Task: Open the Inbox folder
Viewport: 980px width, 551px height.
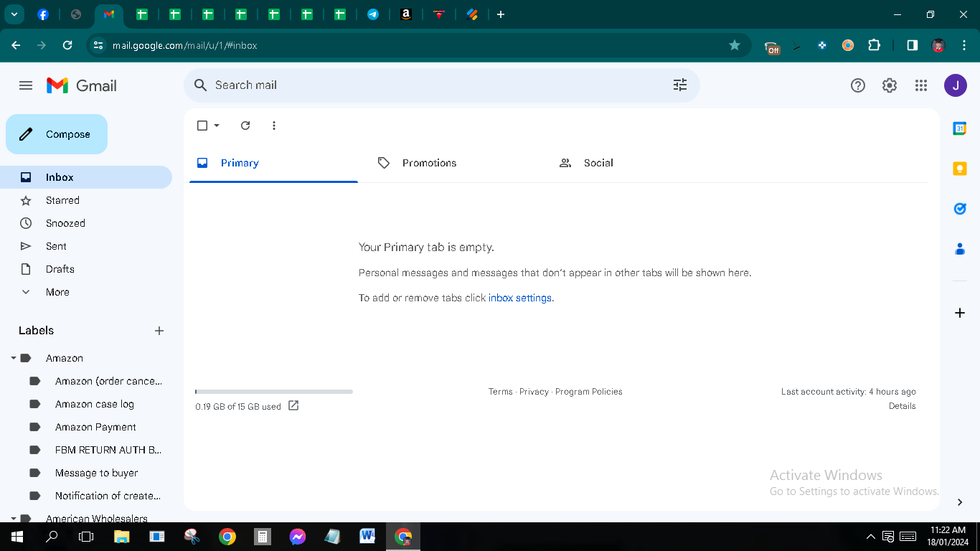Action: [86, 177]
